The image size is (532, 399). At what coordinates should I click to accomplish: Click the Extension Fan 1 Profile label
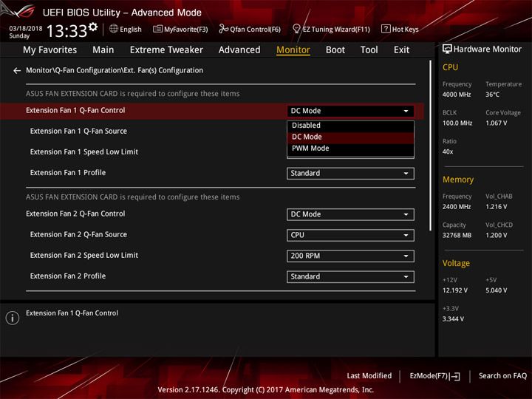coord(68,173)
